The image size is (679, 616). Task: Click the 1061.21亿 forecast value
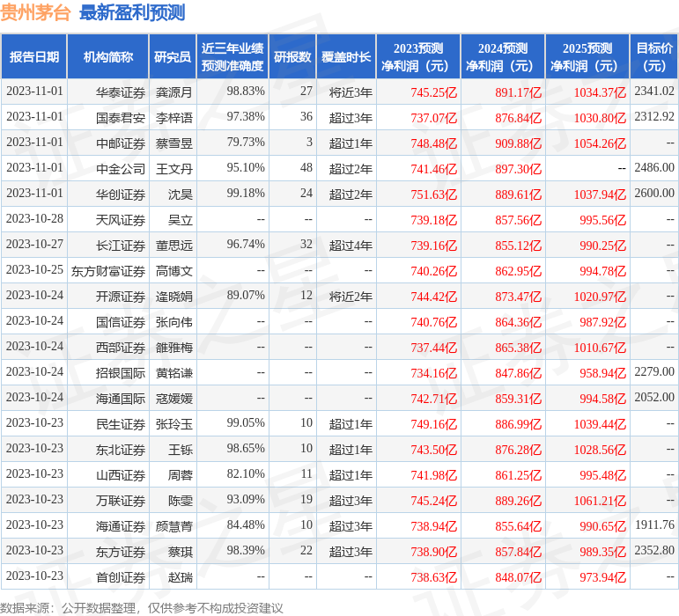point(600,501)
